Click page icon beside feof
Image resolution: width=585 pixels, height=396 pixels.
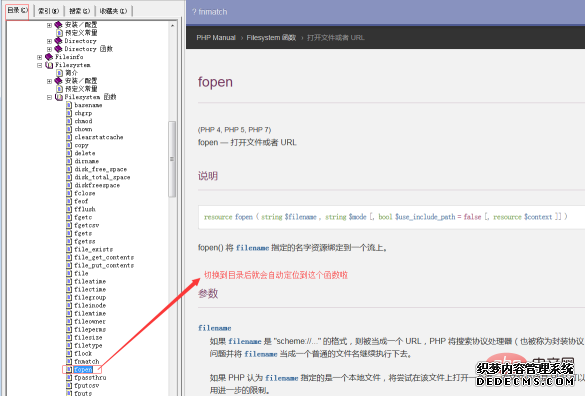pos(69,201)
